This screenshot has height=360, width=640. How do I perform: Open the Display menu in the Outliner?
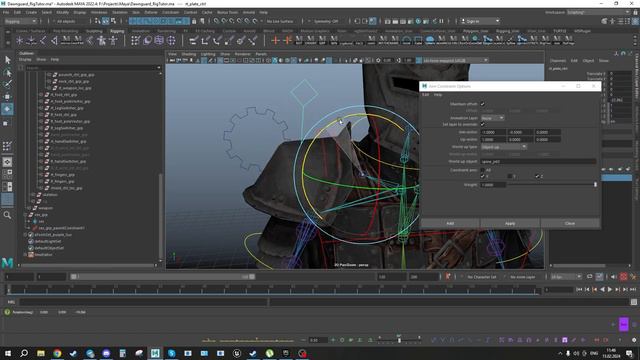tap(25, 60)
